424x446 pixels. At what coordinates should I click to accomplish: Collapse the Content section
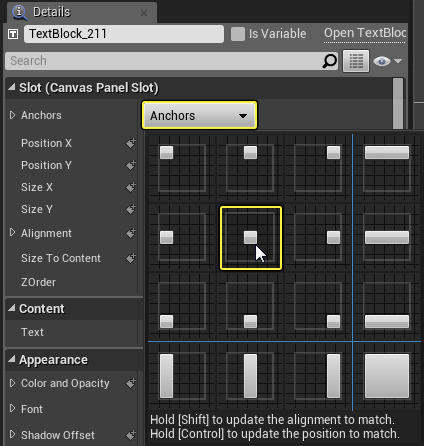pos(12,308)
